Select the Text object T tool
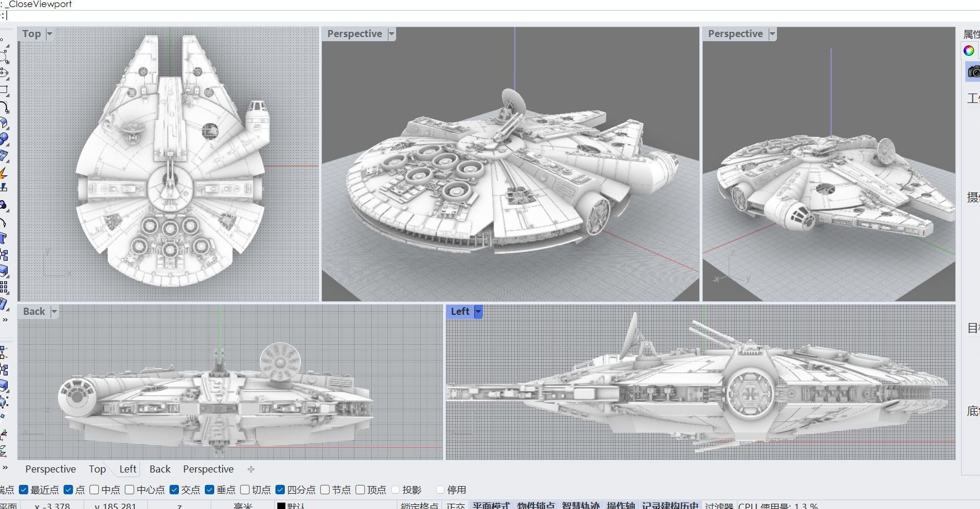Viewport: 980px width, 509px height. [4, 238]
